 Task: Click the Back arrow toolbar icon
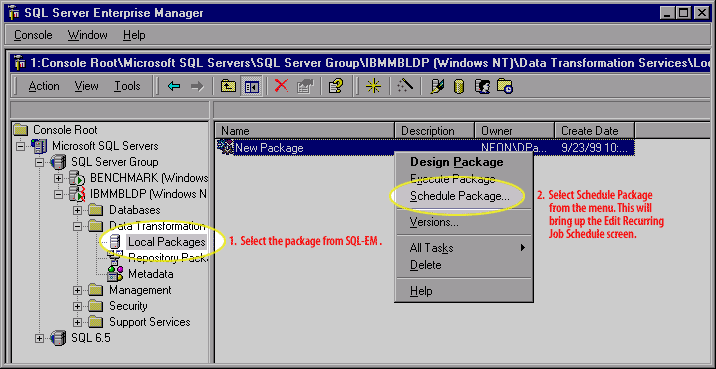pyautogui.click(x=174, y=86)
